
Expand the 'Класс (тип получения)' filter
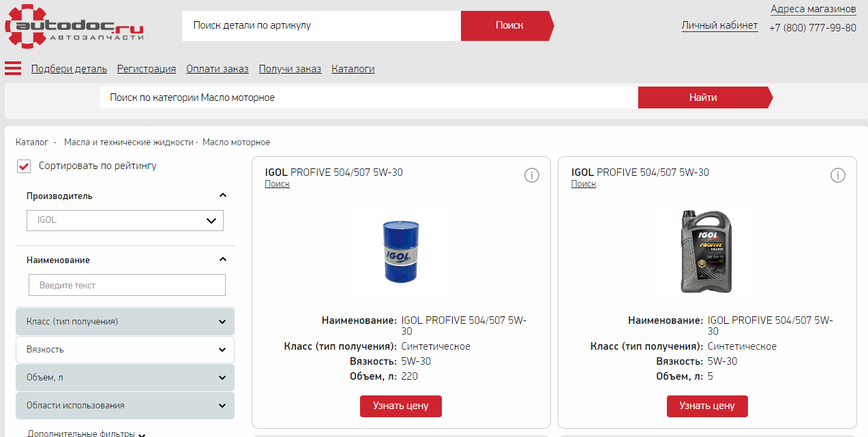tap(125, 321)
